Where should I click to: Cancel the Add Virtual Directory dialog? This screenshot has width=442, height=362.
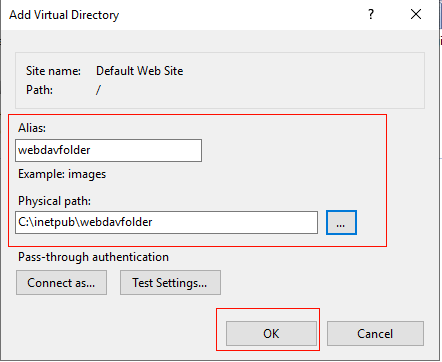pos(375,333)
